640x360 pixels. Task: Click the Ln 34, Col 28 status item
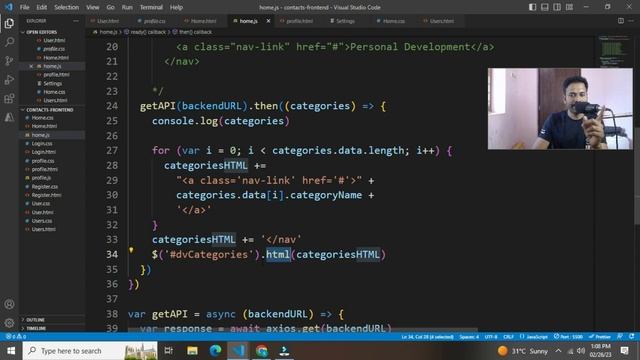pos(427,337)
